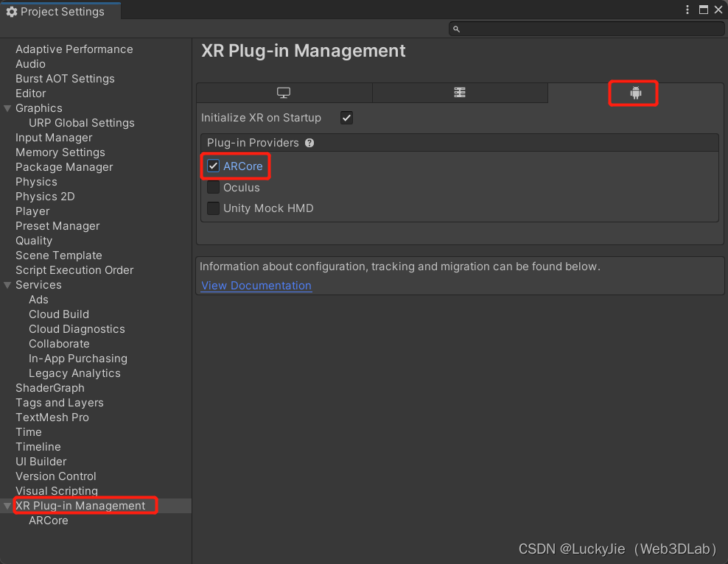Select the Project Settings tab
This screenshot has height=564, width=728.
pyautogui.click(x=60, y=12)
